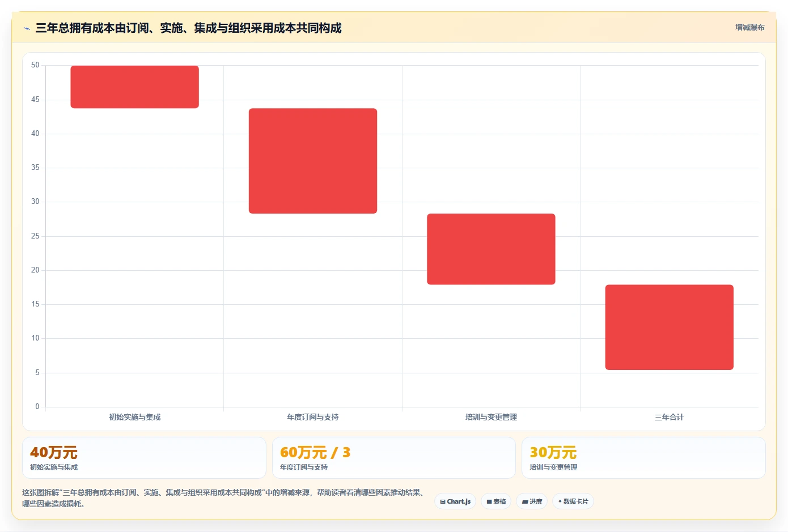Click the 表格 tag
This screenshot has height=532, width=788.
[x=496, y=501]
